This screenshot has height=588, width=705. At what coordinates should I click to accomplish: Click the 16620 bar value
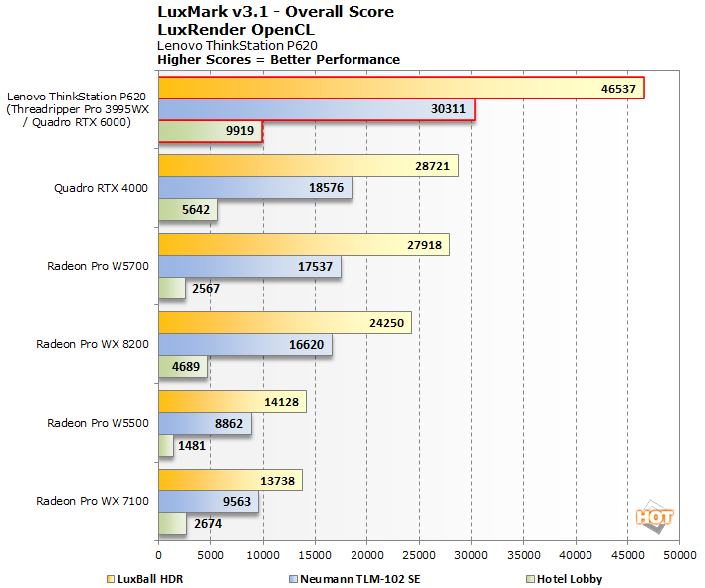306,345
